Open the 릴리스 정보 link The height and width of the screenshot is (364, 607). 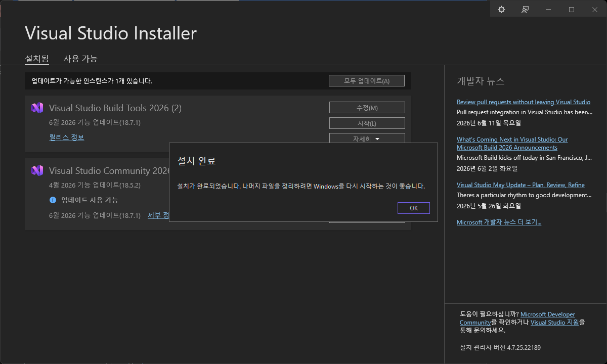click(x=67, y=138)
